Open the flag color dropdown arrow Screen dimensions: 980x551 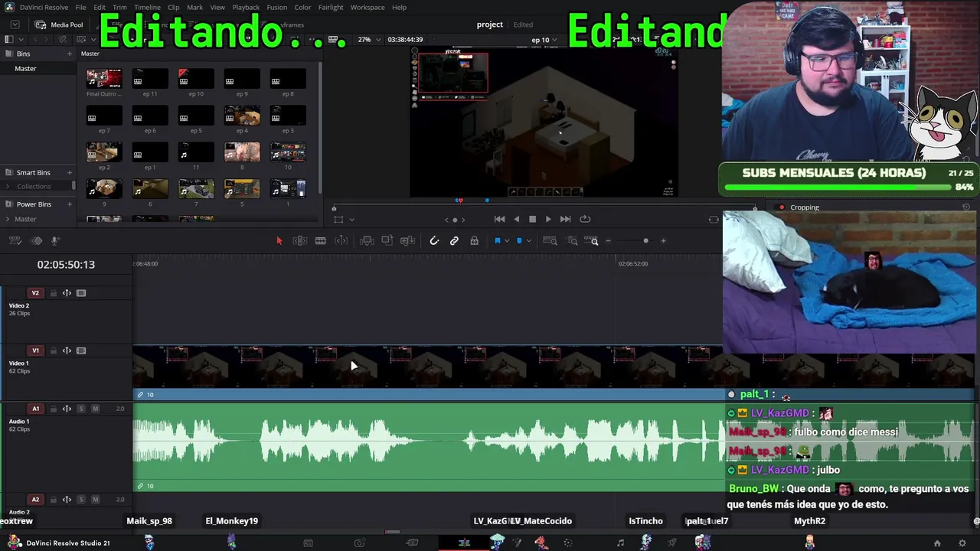(507, 241)
